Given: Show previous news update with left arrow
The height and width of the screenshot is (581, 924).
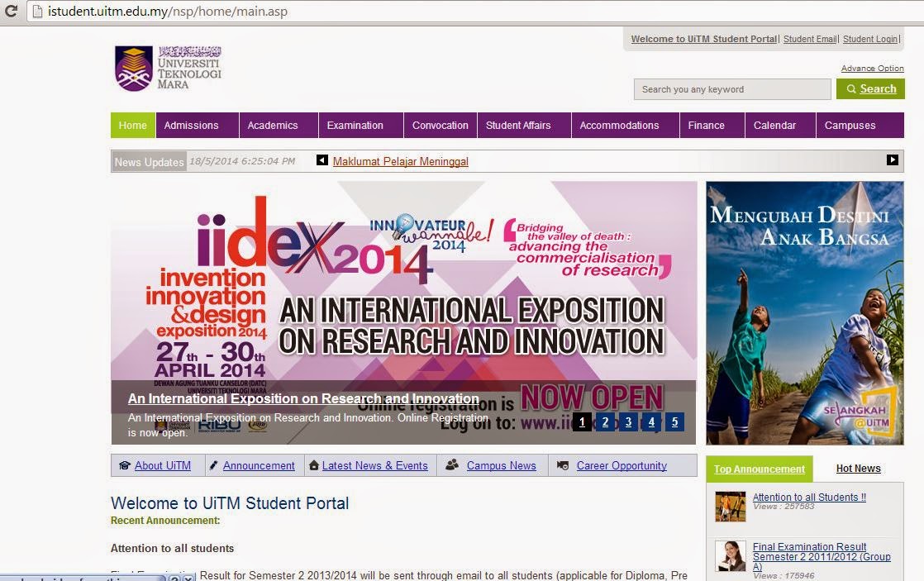Looking at the screenshot, I should point(322,160).
